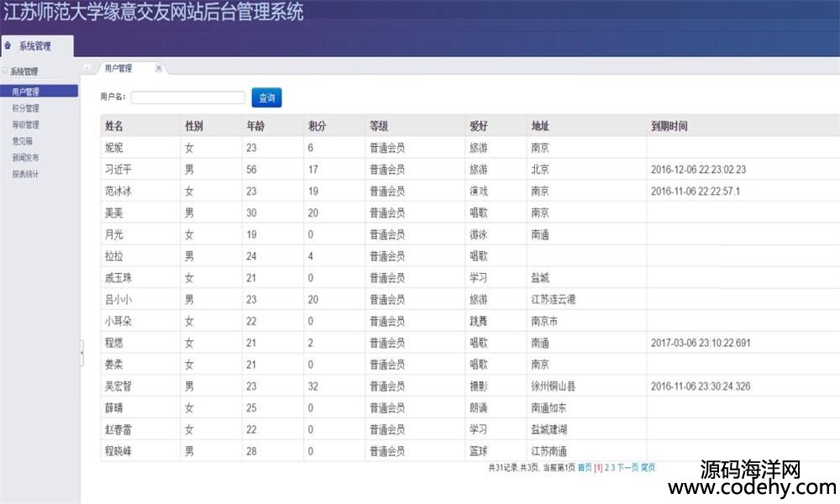Viewport: 840px width, 504px height.
Task: Open 新闻发布 in the sidebar
Action: pos(26,157)
